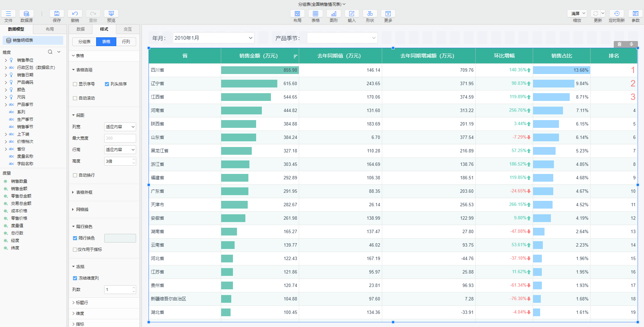Delete the selected table with trash icon
This screenshot has width=644, height=327.
[x=619, y=44]
